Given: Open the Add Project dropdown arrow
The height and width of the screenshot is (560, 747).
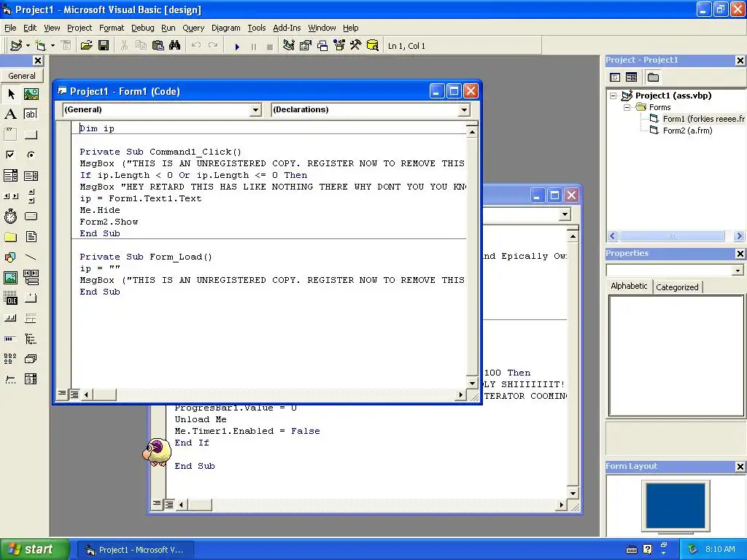Looking at the screenshot, I should click(x=28, y=46).
